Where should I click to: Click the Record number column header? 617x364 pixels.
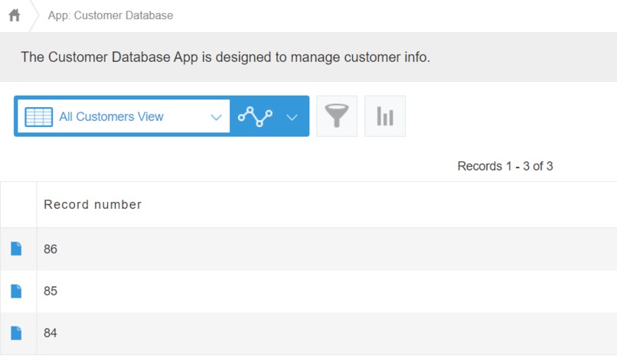93,205
